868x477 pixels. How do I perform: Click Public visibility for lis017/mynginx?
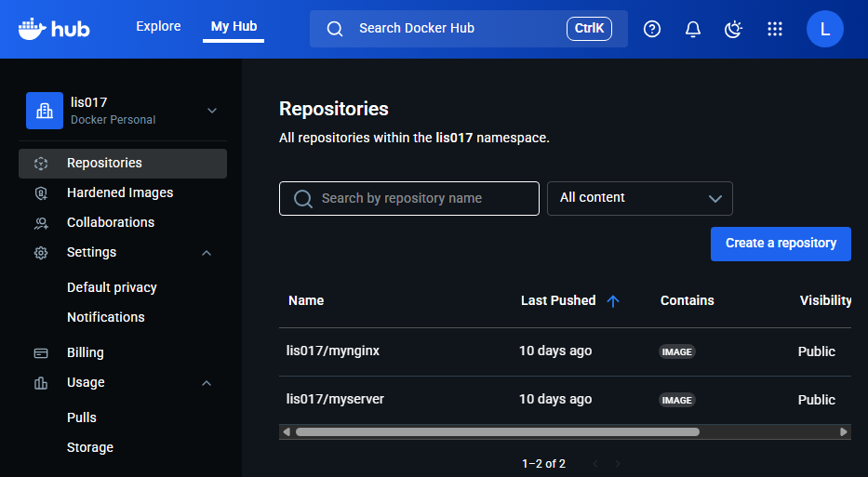coord(817,352)
